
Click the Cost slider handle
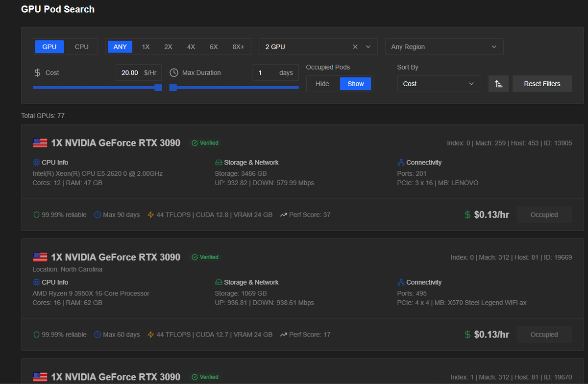(x=158, y=87)
